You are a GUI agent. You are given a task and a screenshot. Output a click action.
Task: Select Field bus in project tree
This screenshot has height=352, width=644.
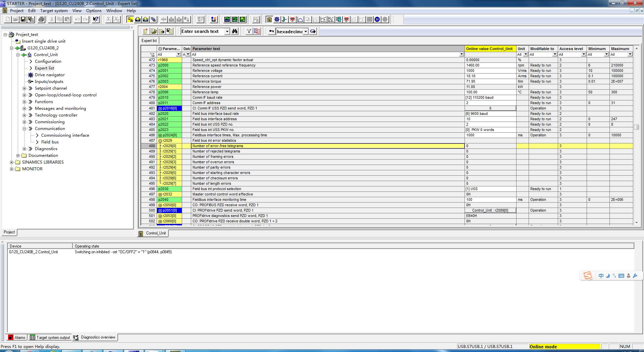50,142
